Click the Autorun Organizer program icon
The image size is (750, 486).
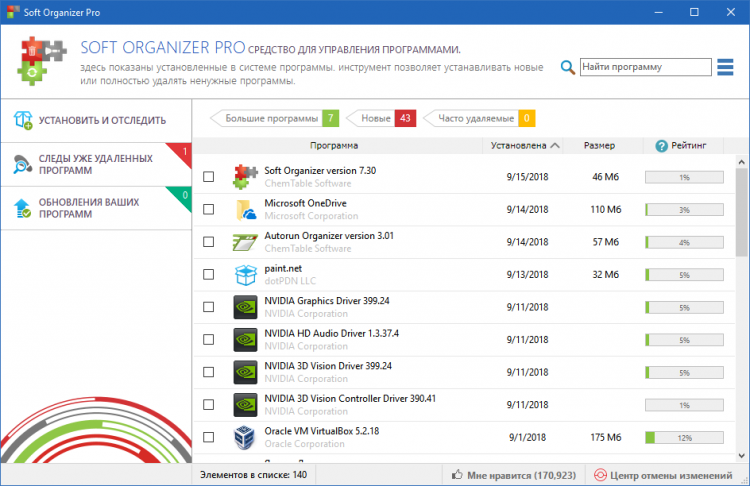coord(245,242)
